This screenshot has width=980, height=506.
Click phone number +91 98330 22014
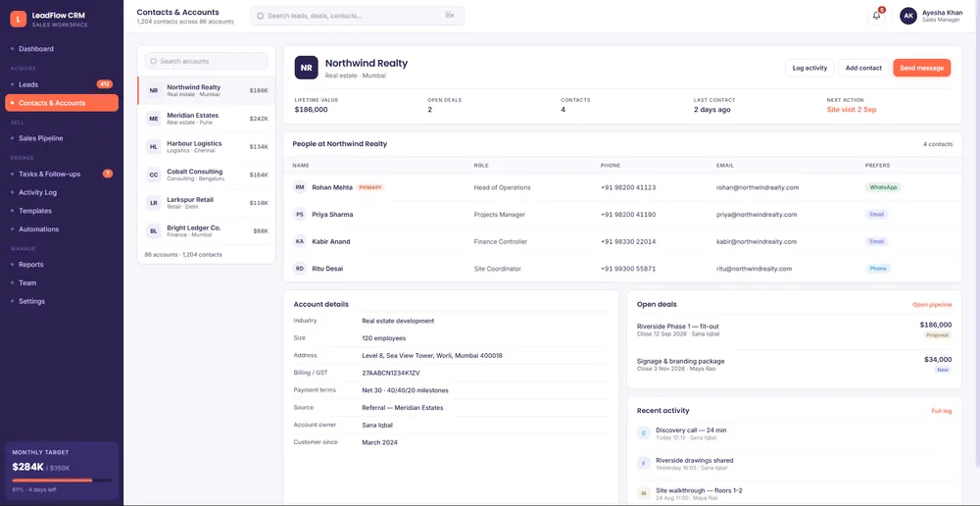click(x=628, y=241)
